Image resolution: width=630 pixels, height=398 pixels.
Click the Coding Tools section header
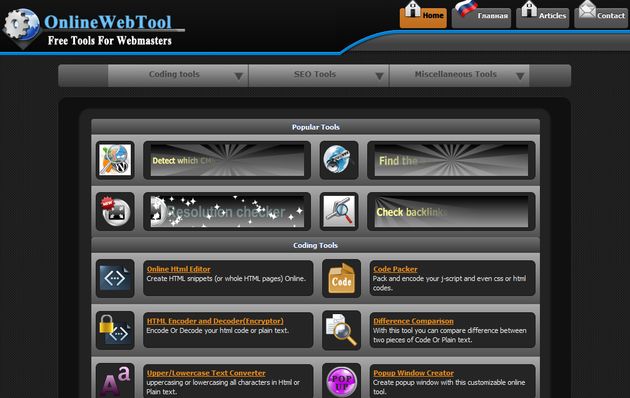(x=315, y=245)
